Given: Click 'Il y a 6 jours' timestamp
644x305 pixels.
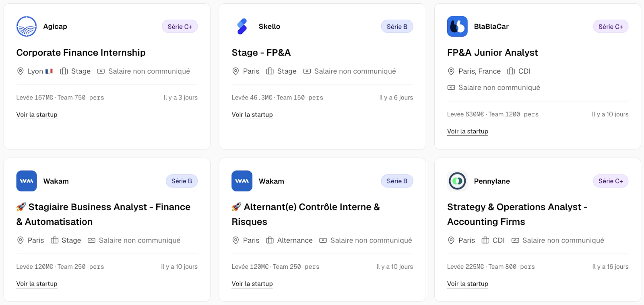Looking at the screenshot, I should pyautogui.click(x=396, y=98).
